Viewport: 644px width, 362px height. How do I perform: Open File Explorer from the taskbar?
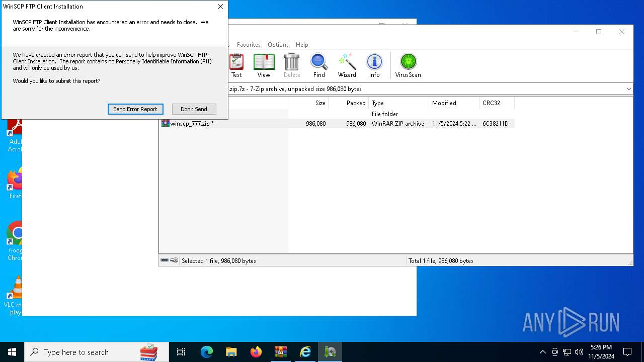231,352
